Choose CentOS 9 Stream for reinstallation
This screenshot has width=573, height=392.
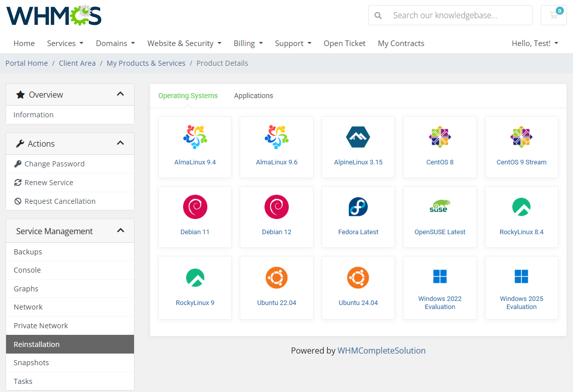[521, 147]
